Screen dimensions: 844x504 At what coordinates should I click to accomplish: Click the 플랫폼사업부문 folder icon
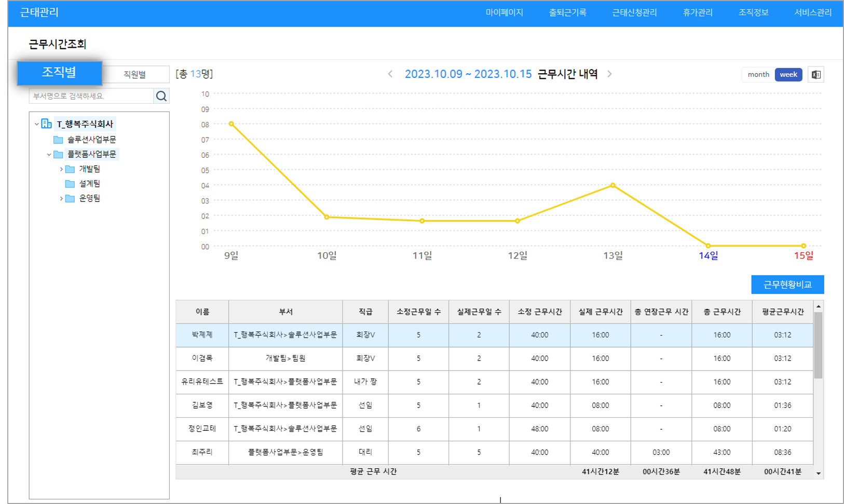pyautogui.click(x=58, y=154)
